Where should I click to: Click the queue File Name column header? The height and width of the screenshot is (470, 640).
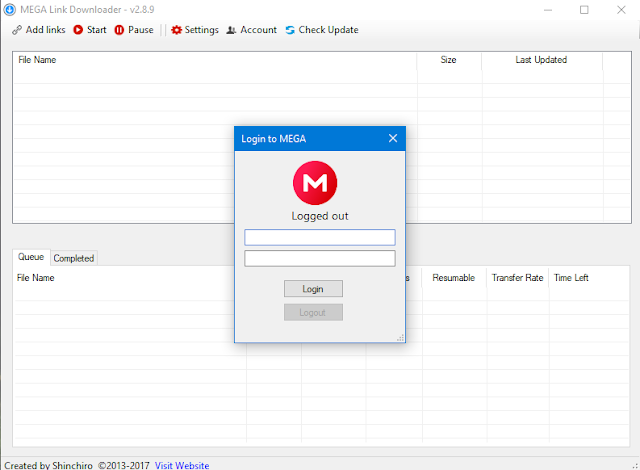tap(36, 278)
